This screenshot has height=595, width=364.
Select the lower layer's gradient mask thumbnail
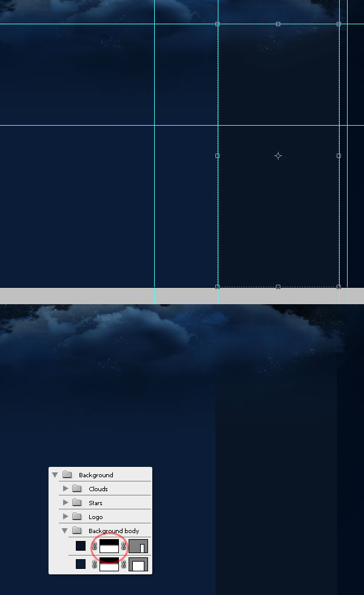click(109, 564)
